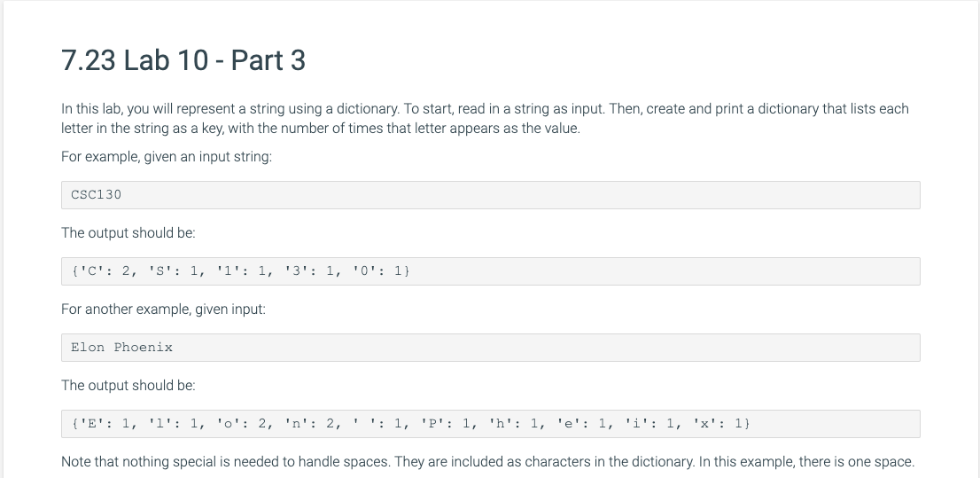Click the CSC130 example input box

point(491,194)
